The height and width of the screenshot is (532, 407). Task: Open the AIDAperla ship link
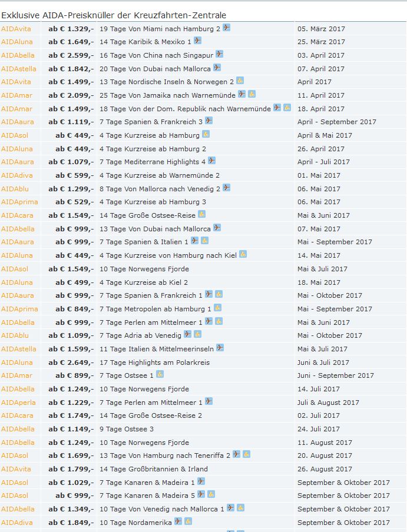pos(18,403)
